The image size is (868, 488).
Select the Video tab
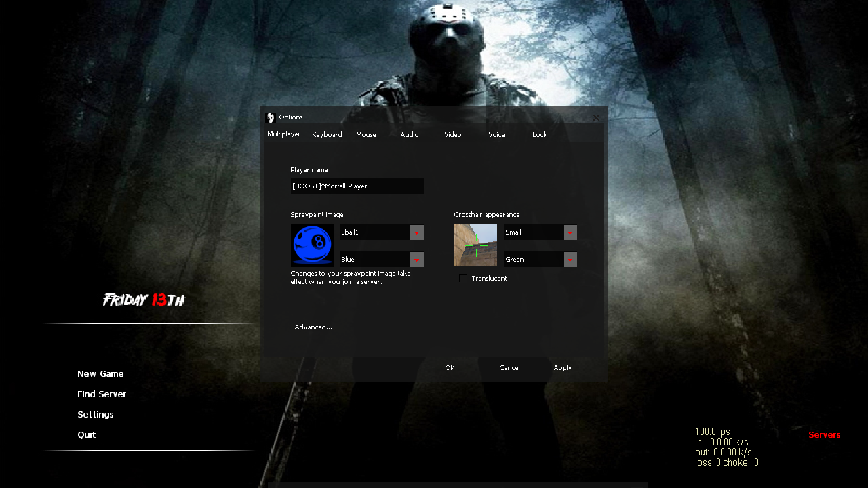click(453, 135)
